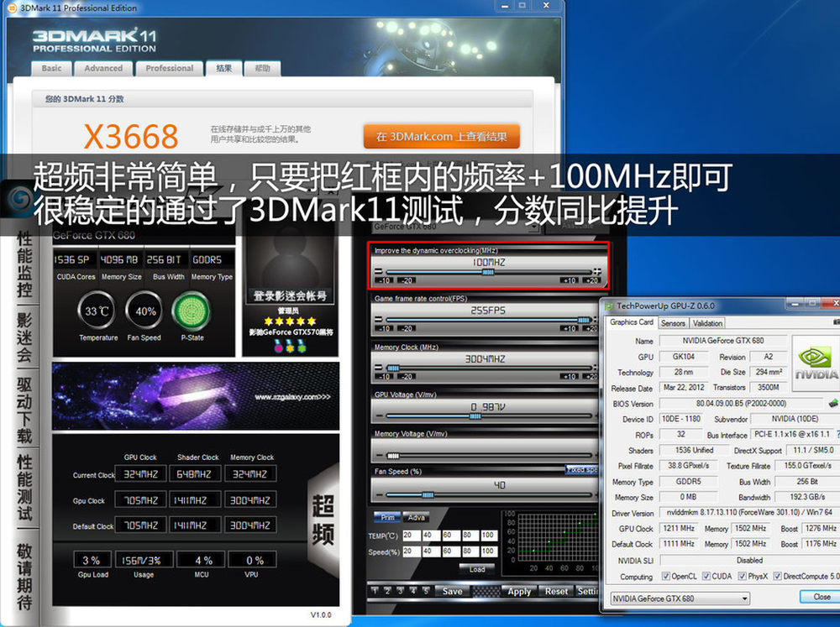Click the GPU Voltage slider handle
This screenshot has width=840, height=627.
point(475,416)
